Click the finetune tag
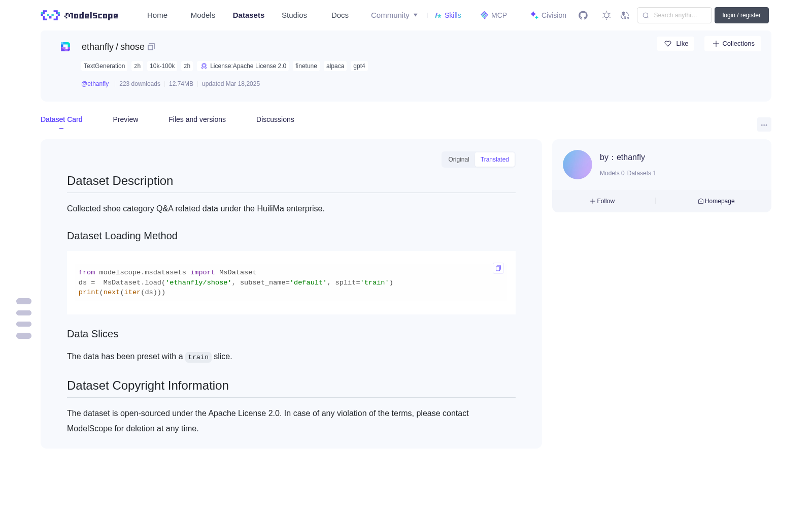The image size is (812, 508). 306,66
